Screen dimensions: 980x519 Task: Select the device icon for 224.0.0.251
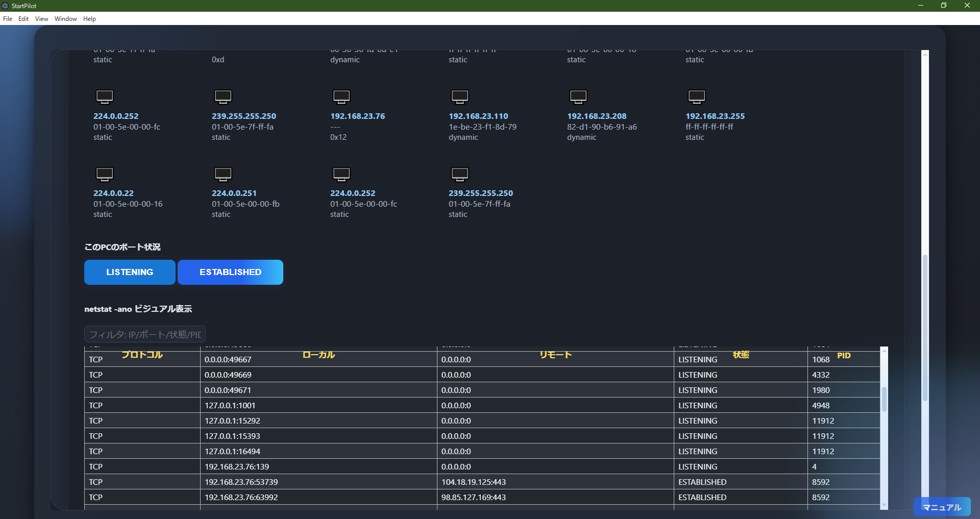pyautogui.click(x=223, y=174)
